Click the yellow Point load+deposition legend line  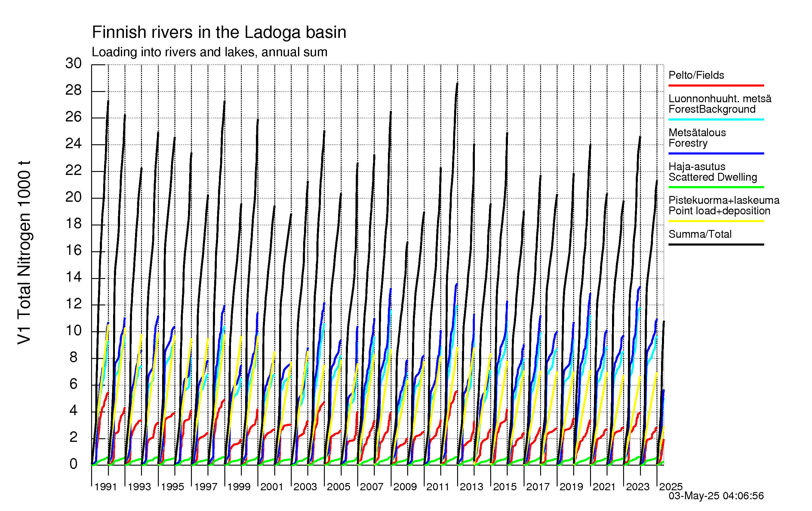[716, 221]
